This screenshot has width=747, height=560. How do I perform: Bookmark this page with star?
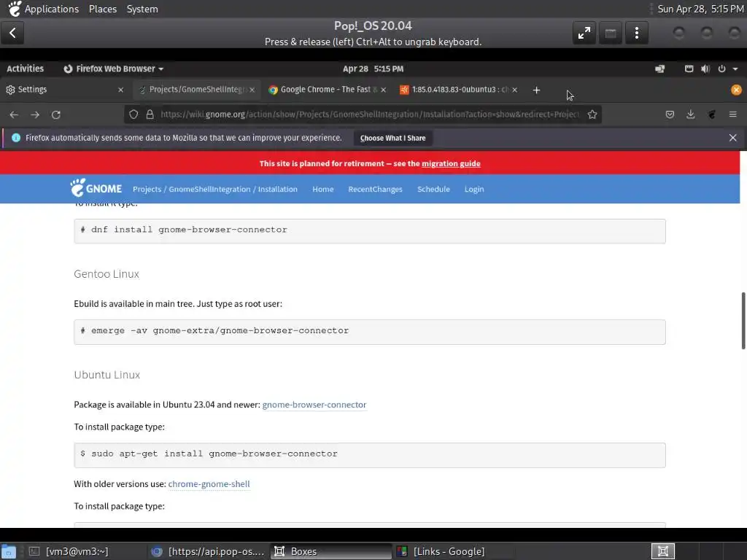(592, 114)
